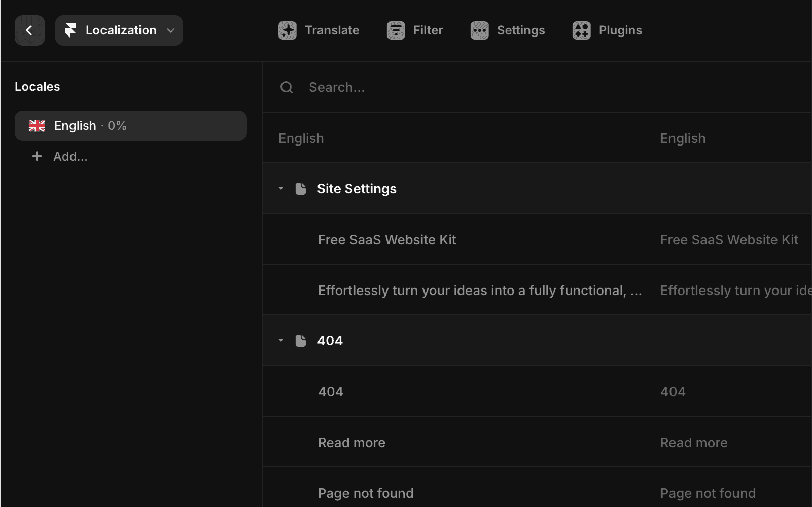Select source text 'Page not found'

(x=366, y=493)
